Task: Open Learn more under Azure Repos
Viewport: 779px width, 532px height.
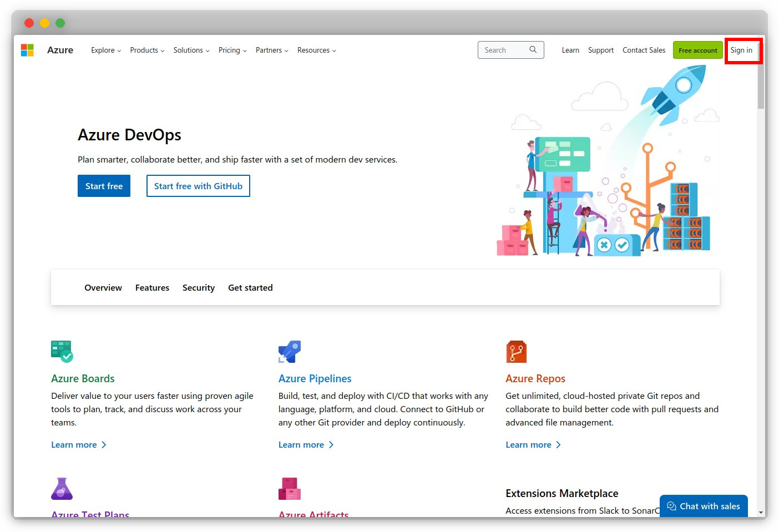Action: click(533, 445)
